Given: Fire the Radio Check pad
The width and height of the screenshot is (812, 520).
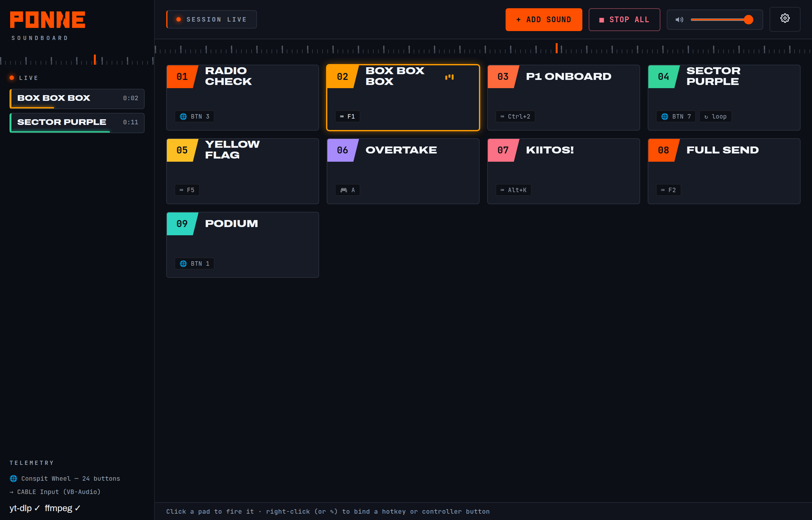Looking at the screenshot, I should 243,98.
